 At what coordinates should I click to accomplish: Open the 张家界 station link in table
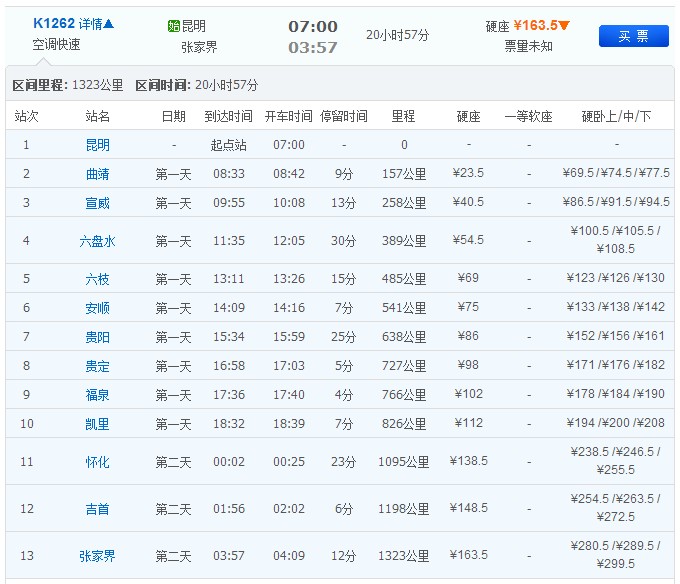click(98, 556)
